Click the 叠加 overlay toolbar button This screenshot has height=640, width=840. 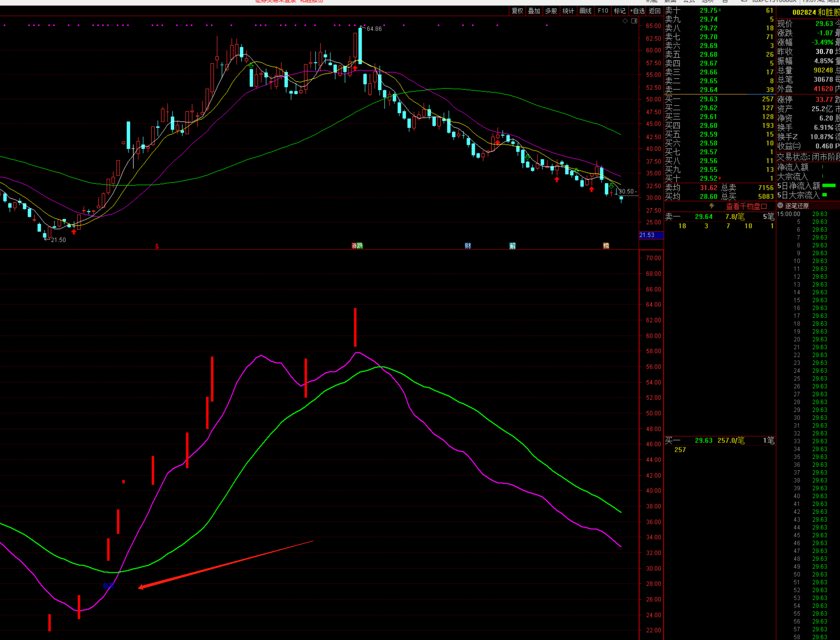pyautogui.click(x=534, y=11)
